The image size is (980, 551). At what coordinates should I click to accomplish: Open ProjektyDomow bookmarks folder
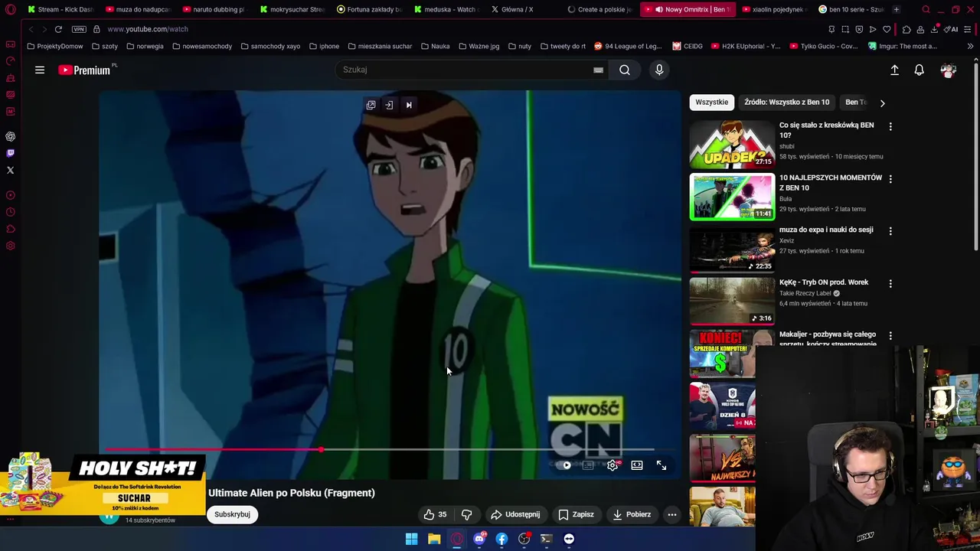pyautogui.click(x=54, y=46)
